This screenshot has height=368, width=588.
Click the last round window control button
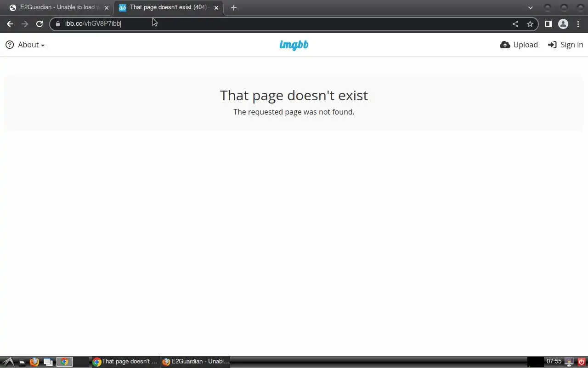coord(580,8)
